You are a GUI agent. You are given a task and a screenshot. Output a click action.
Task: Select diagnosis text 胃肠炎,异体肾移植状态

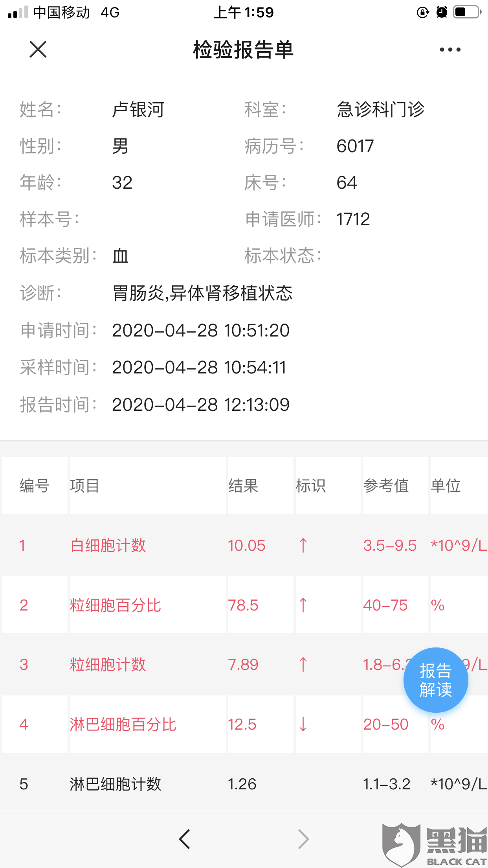point(202,293)
